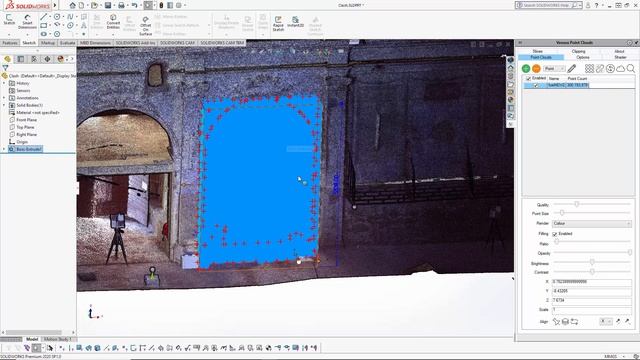Select the Line sketch tool

[43, 17]
